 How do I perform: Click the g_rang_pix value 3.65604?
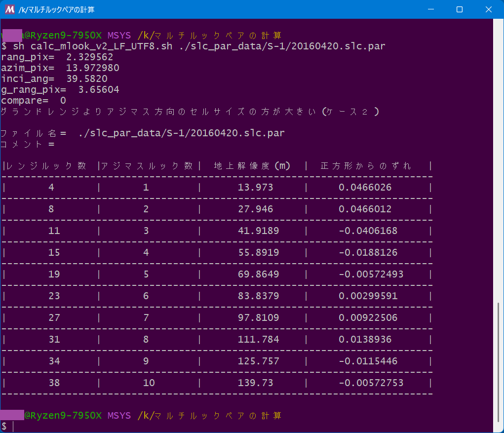click(99, 90)
